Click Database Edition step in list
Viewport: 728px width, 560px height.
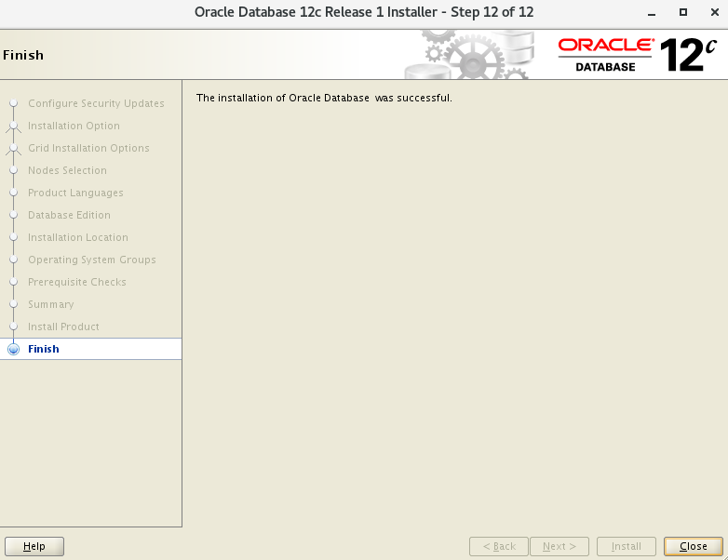point(69,215)
